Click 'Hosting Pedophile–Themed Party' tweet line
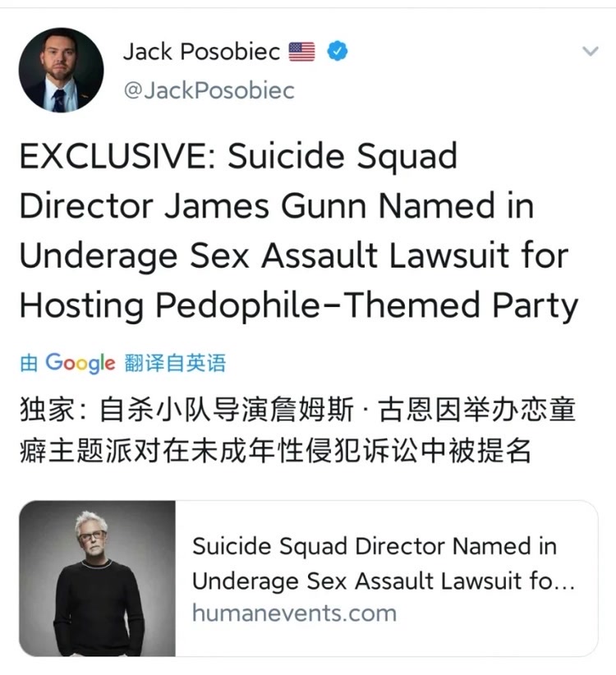This screenshot has width=616, height=675. (299, 305)
